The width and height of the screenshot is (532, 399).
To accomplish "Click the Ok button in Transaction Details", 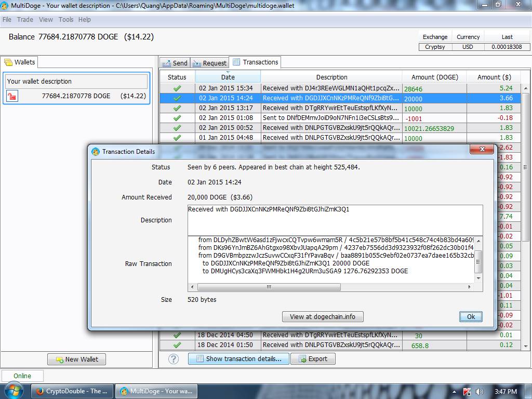I will [x=471, y=316].
